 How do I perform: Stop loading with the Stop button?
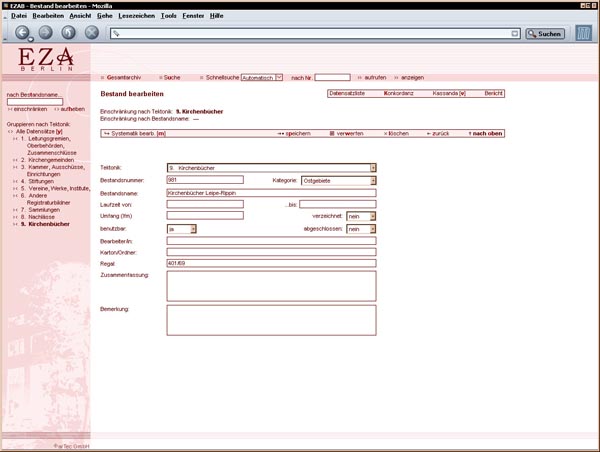point(92,33)
